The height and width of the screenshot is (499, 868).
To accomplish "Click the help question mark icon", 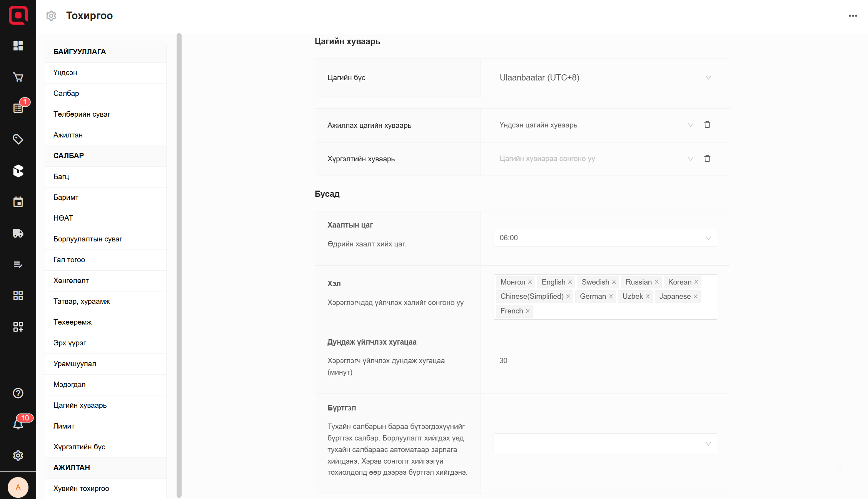I will (18, 393).
